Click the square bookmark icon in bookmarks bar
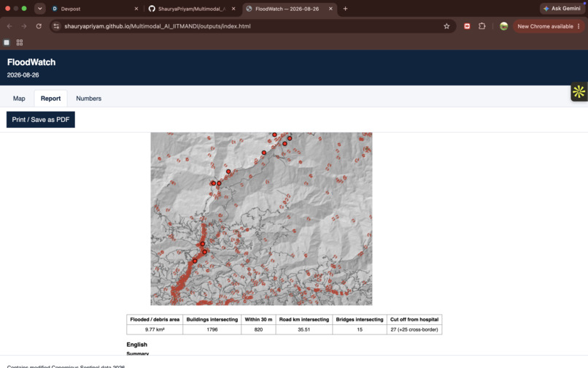 7,42
